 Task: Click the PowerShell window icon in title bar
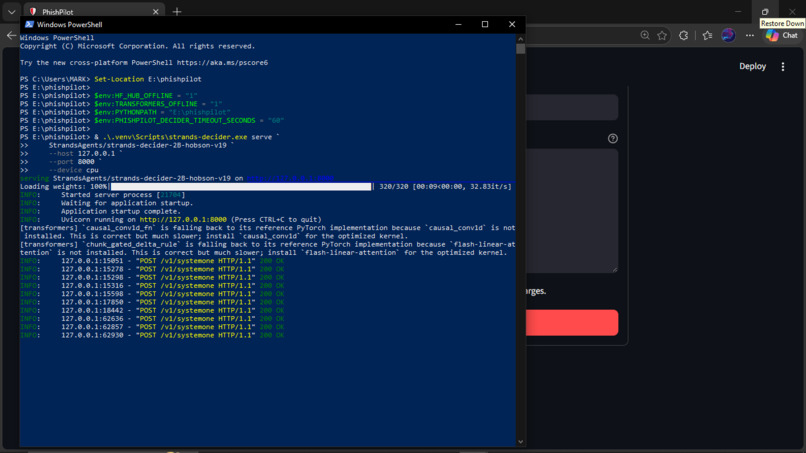tap(29, 24)
